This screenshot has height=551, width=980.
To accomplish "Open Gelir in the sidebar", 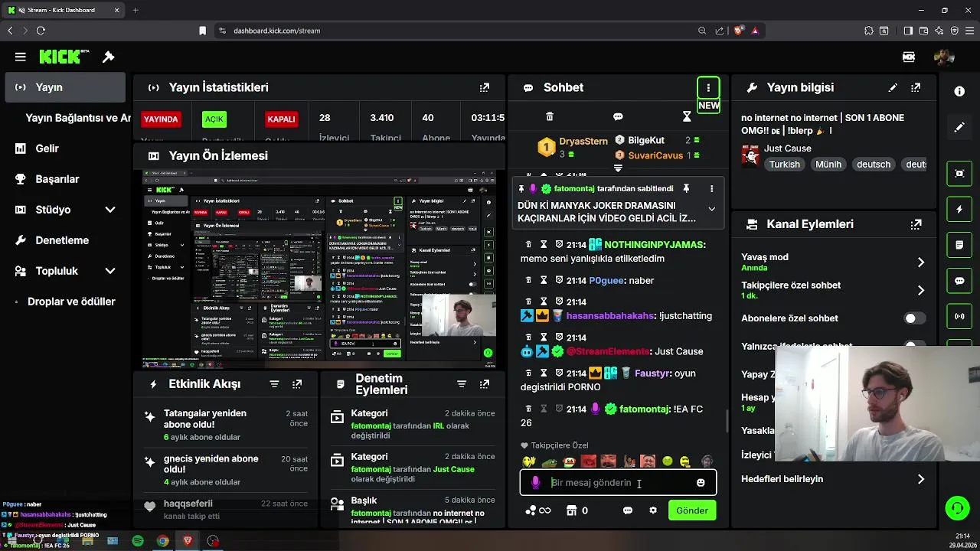I will pyautogui.click(x=65, y=148).
